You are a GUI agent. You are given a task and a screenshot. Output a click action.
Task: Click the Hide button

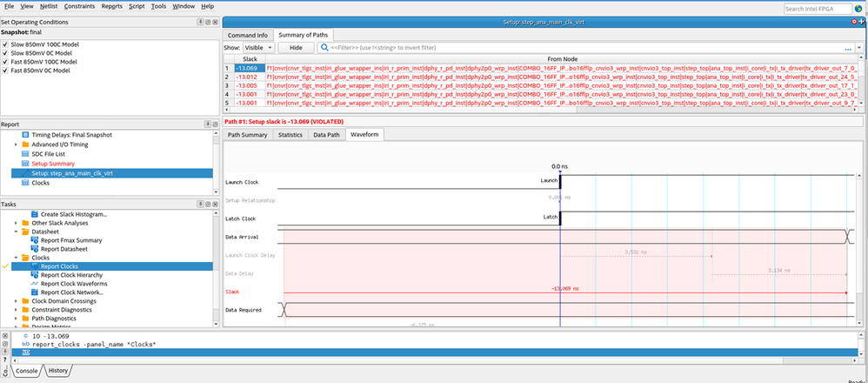[x=296, y=48]
